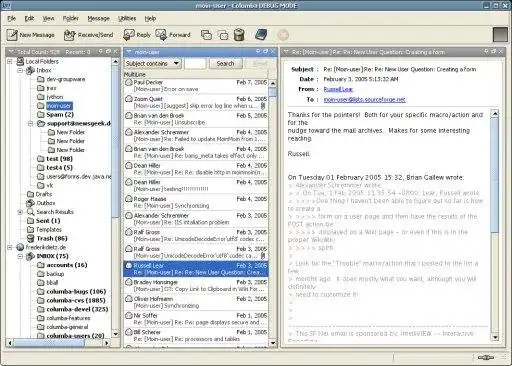Open the Subject contains dropdown
This screenshot has width=512, height=366.
click(x=153, y=63)
